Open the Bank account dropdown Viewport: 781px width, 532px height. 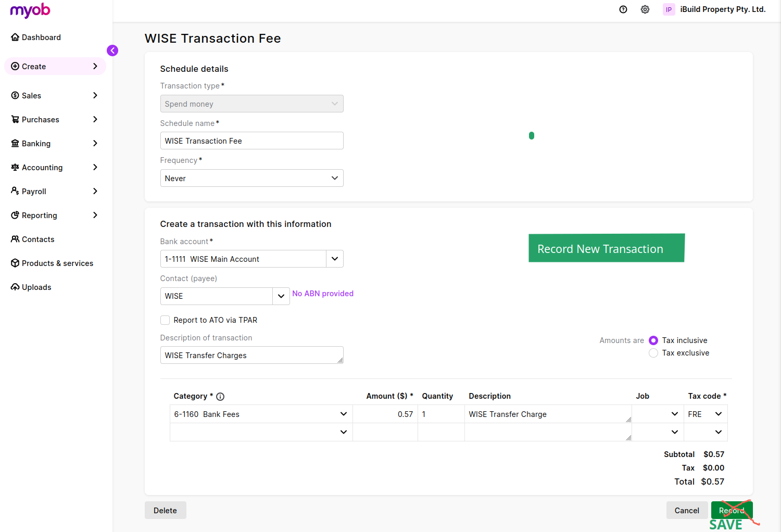[x=334, y=259]
